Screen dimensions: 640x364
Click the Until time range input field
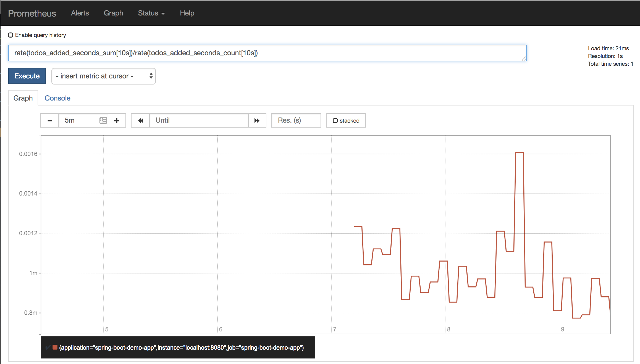pos(199,120)
